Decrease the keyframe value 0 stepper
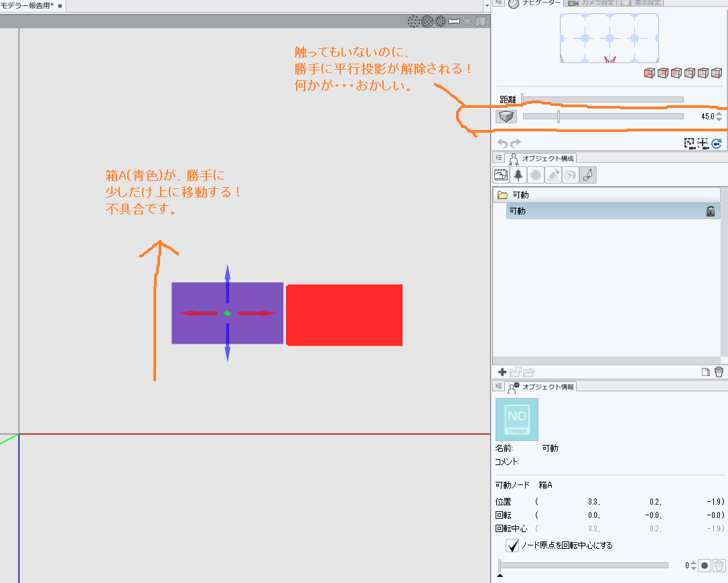 click(x=693, y=568)
